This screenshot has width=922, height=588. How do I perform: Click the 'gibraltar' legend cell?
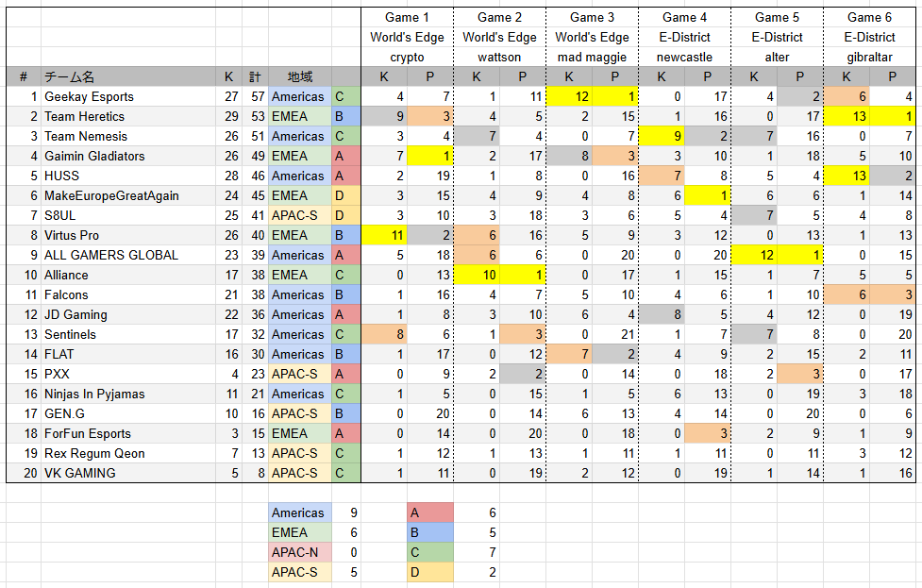coord(869,57)
